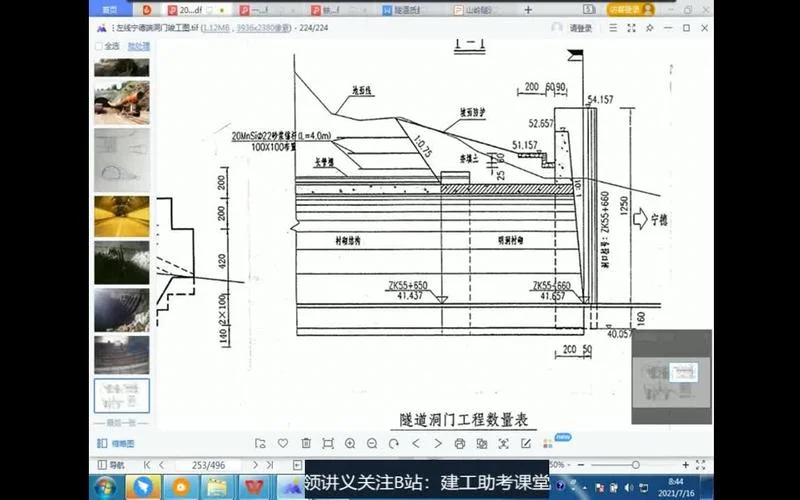Click the batch processing link

coord(138,46)
